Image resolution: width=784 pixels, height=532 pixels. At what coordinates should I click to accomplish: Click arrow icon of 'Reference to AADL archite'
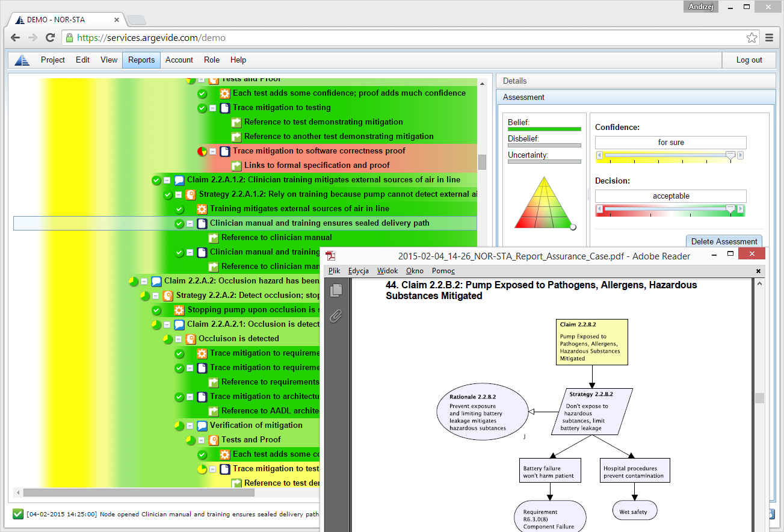pos(214,411)
